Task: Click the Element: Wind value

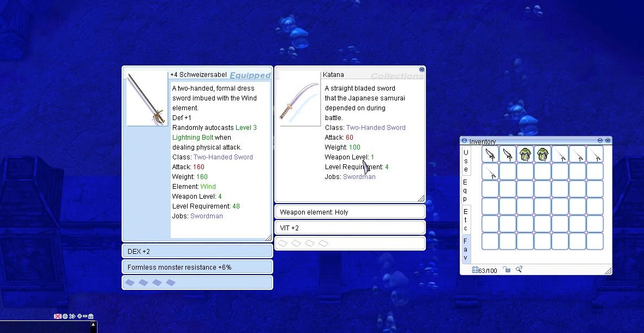Action: [208, 187]
